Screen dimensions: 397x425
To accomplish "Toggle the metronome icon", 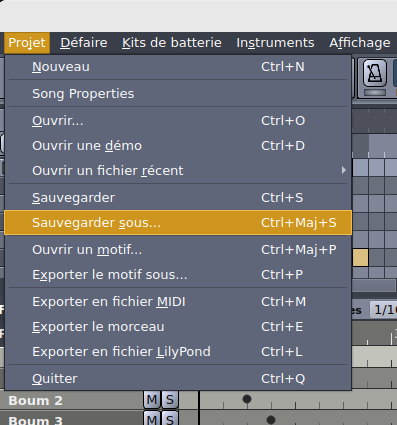I will (x=375, y=73).
